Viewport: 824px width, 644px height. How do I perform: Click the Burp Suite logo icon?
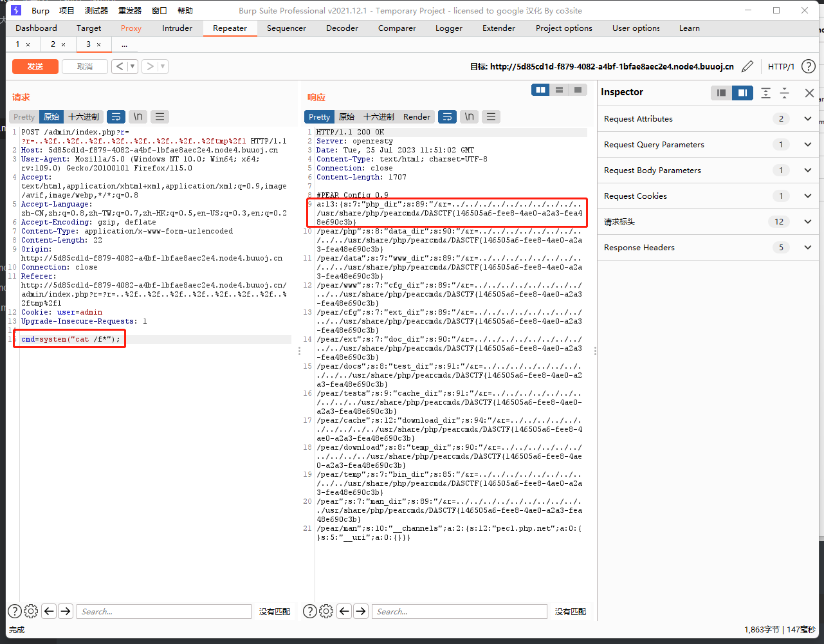[x=16, y=10]
